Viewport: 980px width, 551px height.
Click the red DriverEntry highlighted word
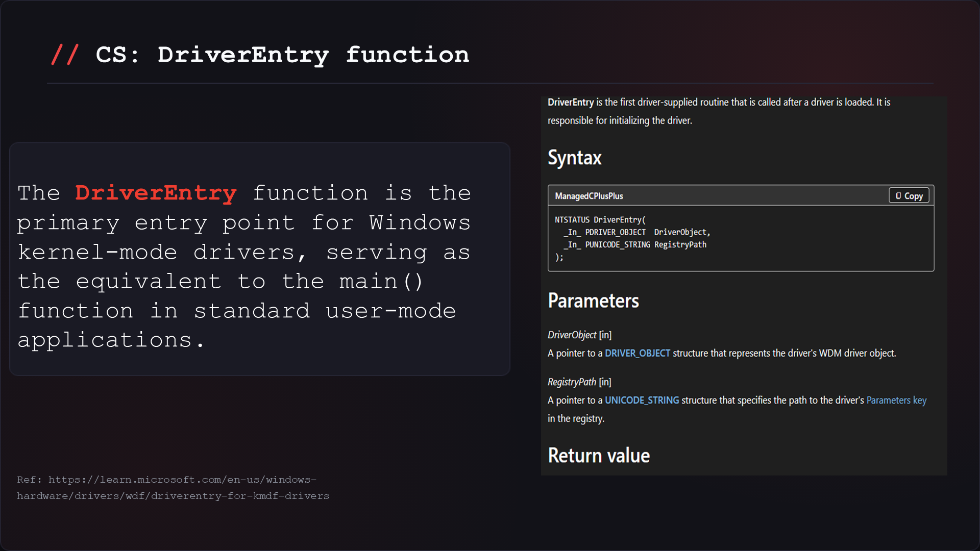pyautogui.click(x=156, y=193)
